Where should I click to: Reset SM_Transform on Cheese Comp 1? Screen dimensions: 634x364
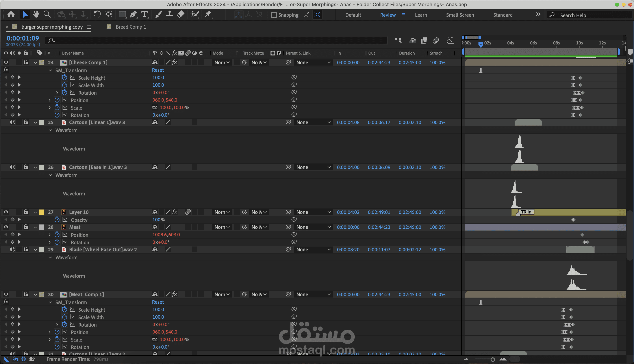tap(158, 70)
